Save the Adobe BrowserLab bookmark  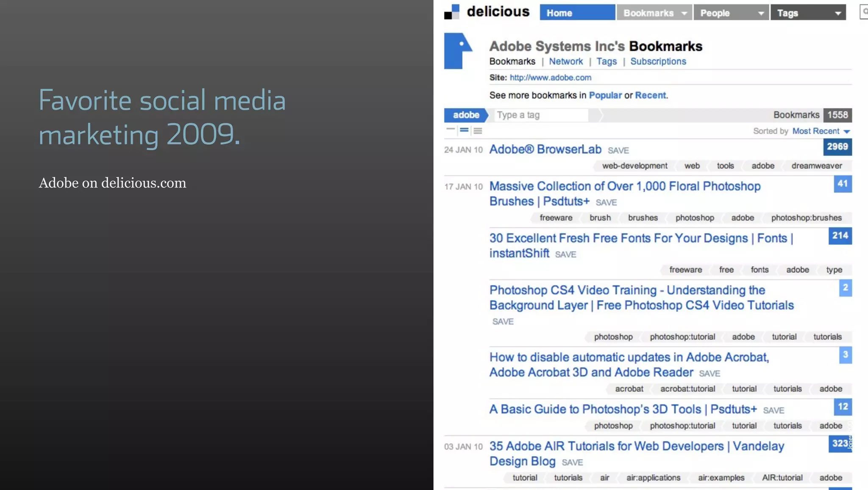618,151
